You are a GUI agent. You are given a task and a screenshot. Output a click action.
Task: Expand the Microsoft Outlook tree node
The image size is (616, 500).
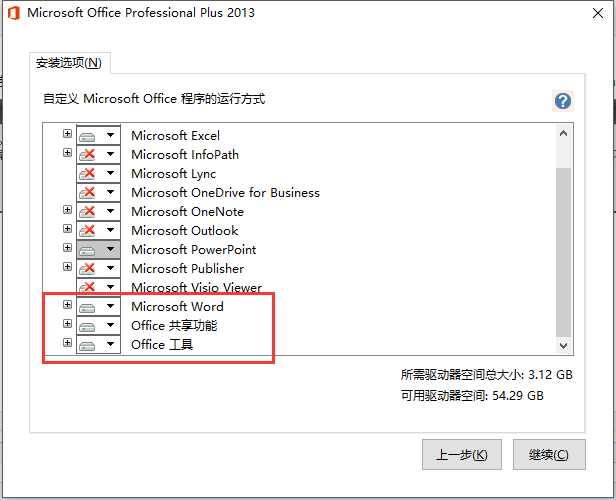click(x=68, y=229)
